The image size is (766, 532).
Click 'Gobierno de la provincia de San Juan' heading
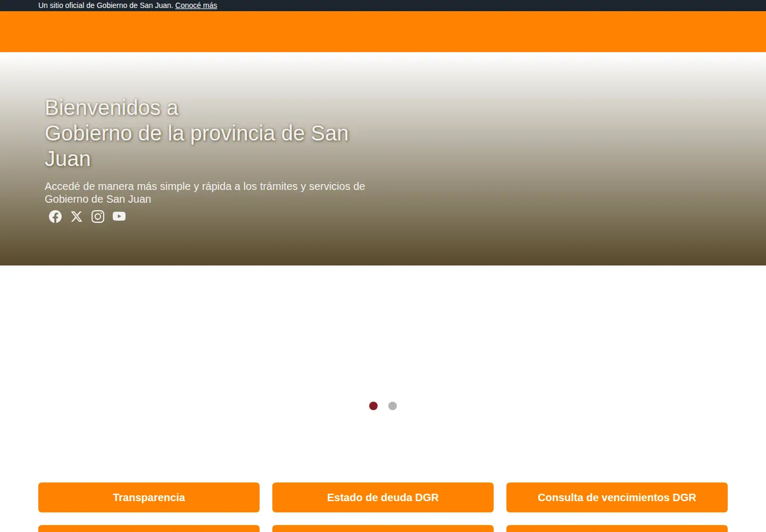click(197, 146)
